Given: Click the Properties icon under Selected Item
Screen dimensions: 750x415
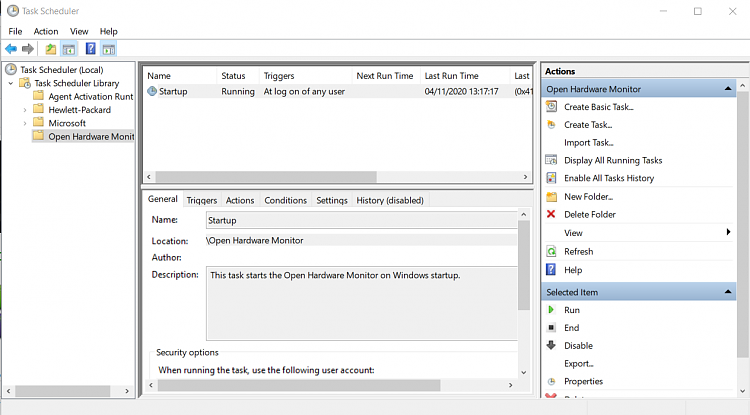Looking at the screenshot, I should tap(551, 381).
